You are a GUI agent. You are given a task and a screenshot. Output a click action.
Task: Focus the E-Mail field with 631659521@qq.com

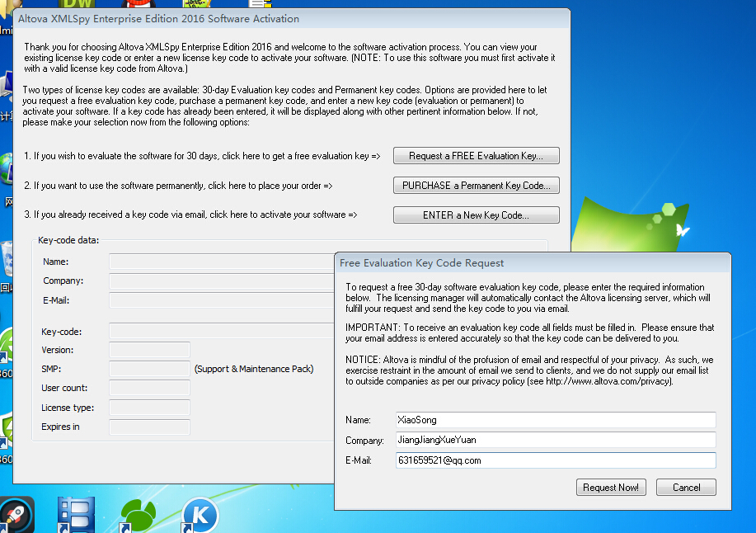(x=556, y=460)
